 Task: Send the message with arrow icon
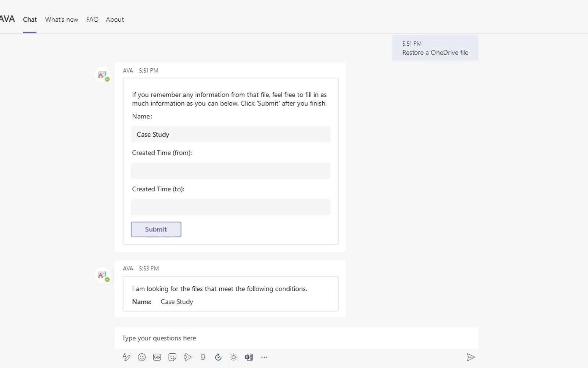(471, 357)
